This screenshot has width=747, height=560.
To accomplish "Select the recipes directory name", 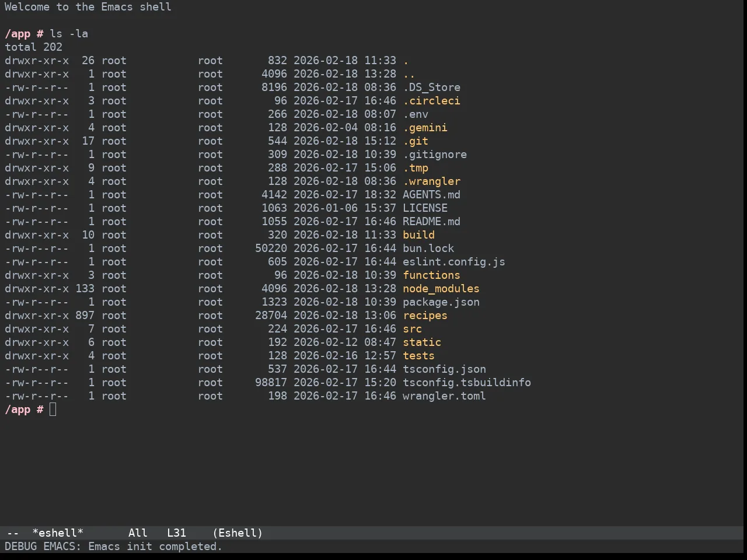I will 425,316.
